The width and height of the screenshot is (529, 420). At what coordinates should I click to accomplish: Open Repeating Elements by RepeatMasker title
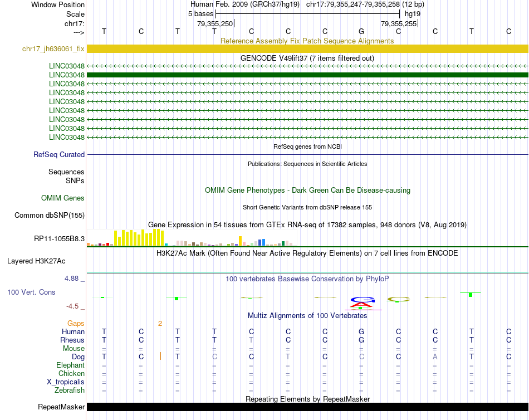307,399
